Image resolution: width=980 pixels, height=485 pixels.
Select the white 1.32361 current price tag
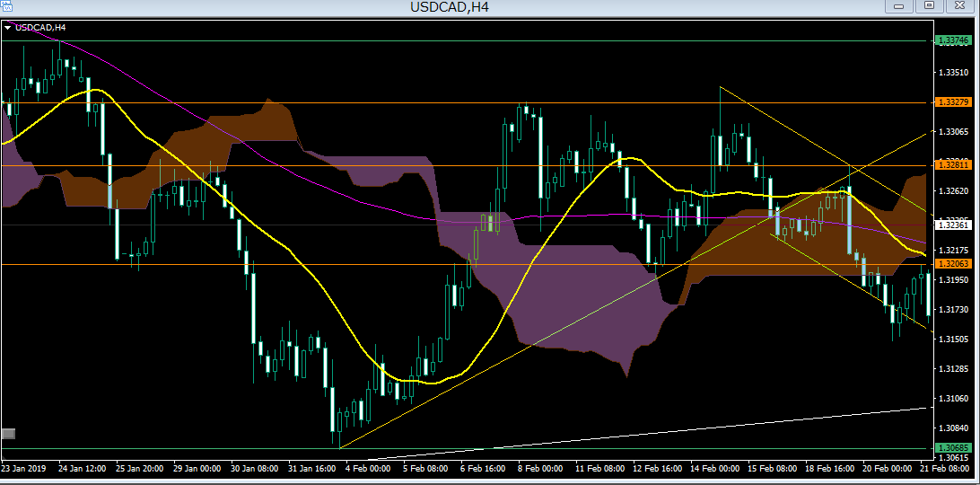pyautogui.click(x=954, y=225)
